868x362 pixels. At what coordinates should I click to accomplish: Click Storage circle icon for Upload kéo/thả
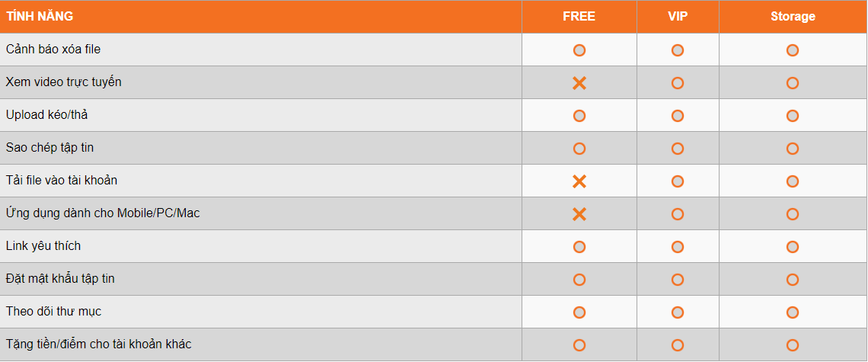click(x=792, y=116)
